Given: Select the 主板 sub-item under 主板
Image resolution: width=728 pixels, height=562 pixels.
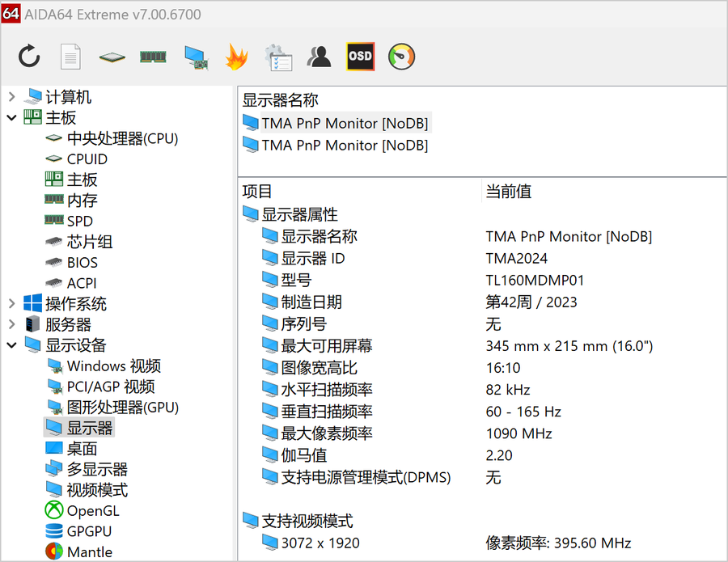Looking at the screenshot, I should point(82,180).
